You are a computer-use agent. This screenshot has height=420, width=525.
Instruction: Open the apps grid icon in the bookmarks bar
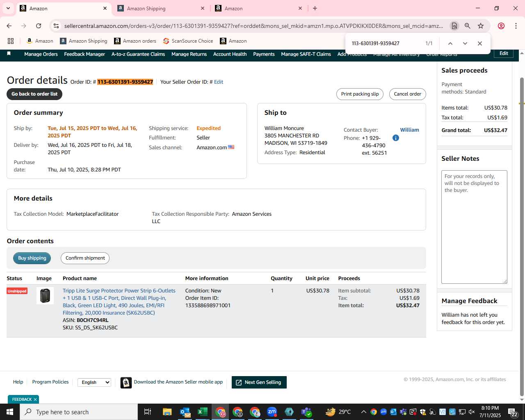click(11, 41)
